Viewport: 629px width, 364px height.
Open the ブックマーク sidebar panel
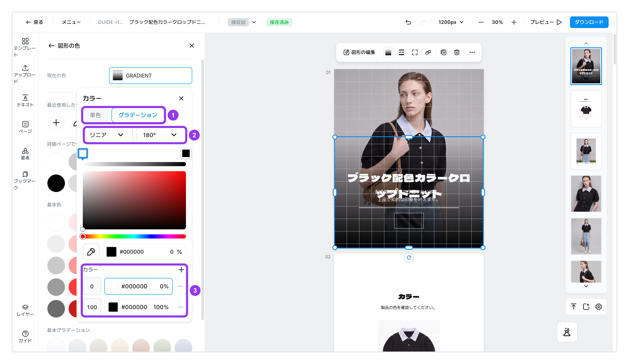[25, 181]
